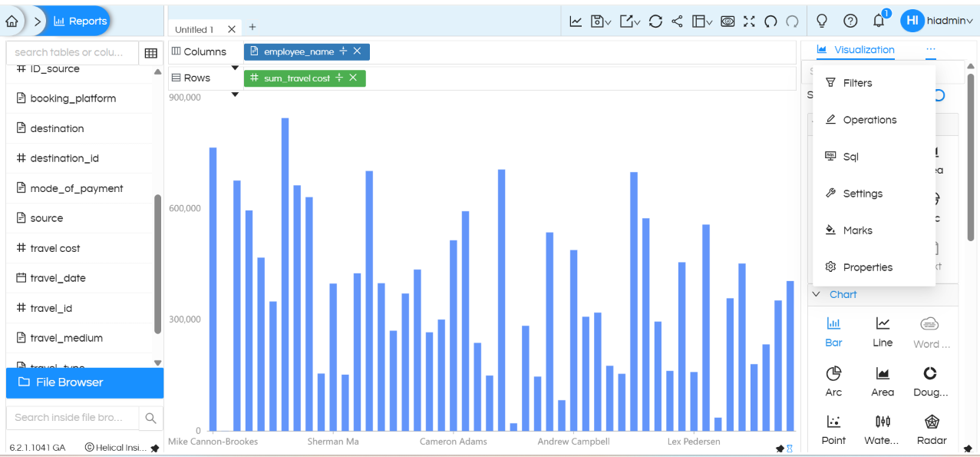Expand the Columns shelf dropdown arrow
Viewport: 980px width, 457px height.
tap(235, 68)
